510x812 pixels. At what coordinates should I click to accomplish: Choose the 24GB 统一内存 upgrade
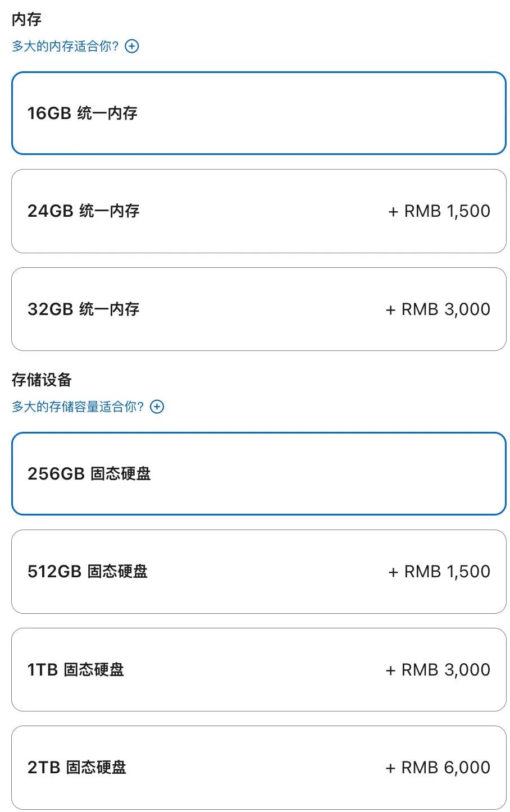point(259,211)
